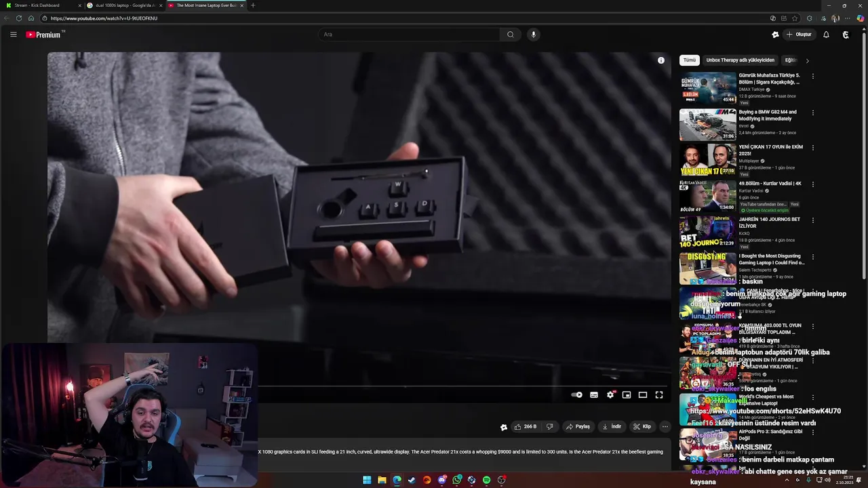This screenshot has height=488, width=868.
Task: Select the partially visible Eğitim chip
Action: pyautogui.click(x=790, y=60)
